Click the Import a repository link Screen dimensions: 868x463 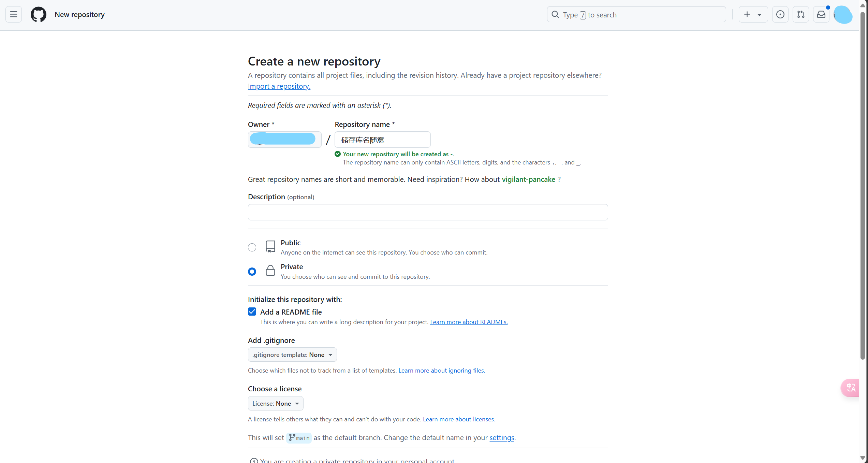coord(279,86)
